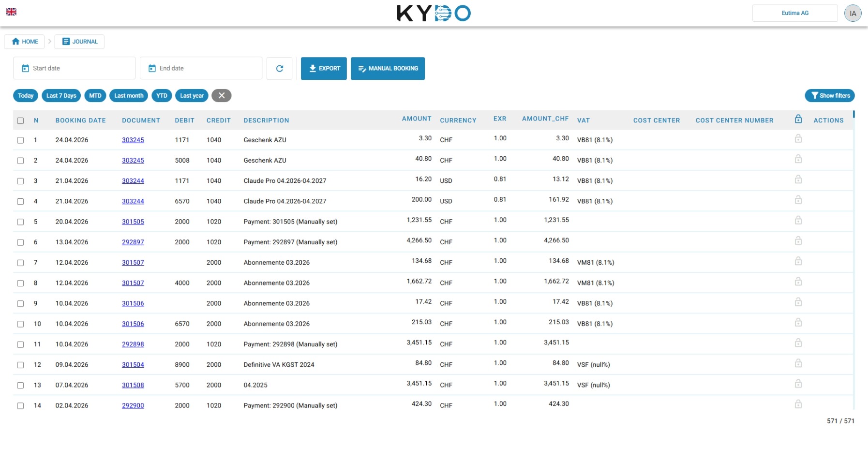This screenshot has width=868, height=462.
Task: Apply the Last 7 Days filter
Action: point(61,95)
